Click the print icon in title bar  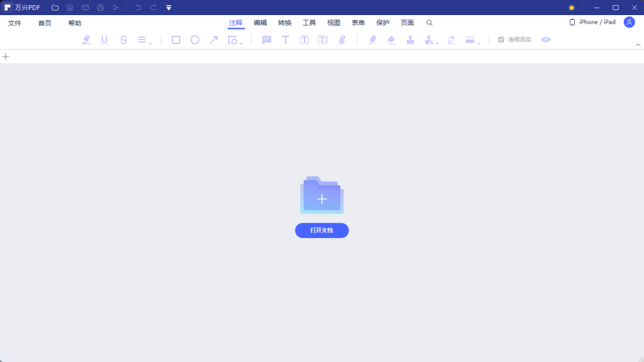(100, 8)
